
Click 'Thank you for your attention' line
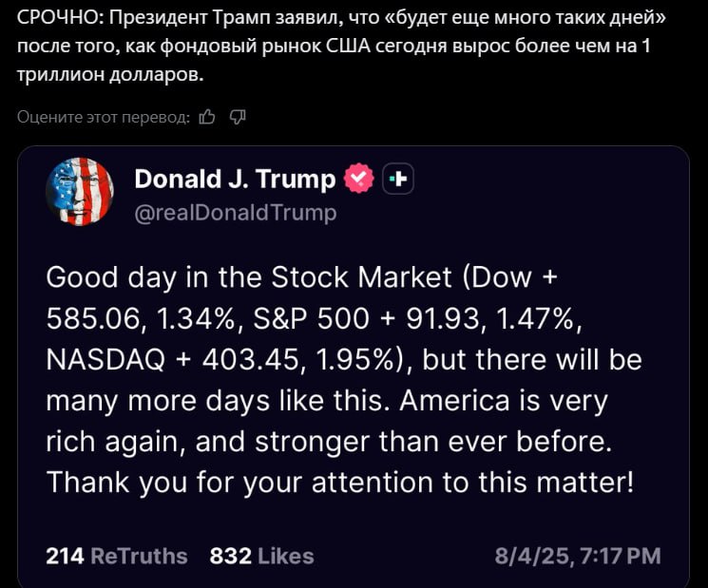pos(240,483)
